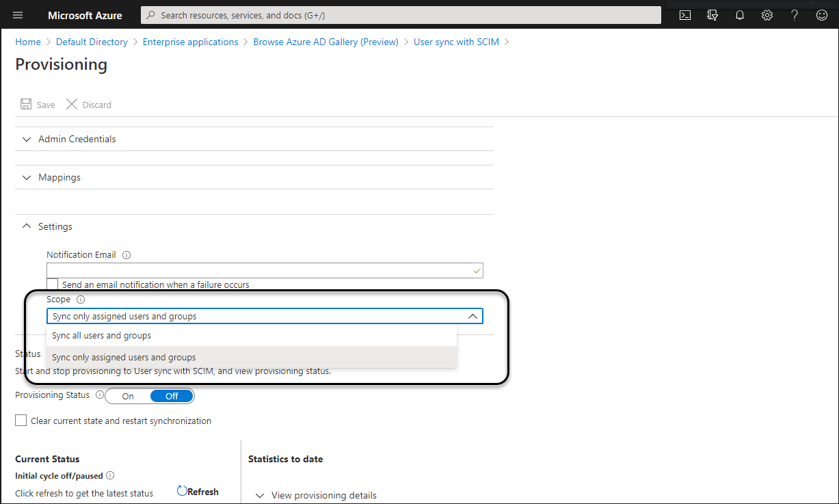
Task: Collapse the Settings section
Action: [254, 226]
